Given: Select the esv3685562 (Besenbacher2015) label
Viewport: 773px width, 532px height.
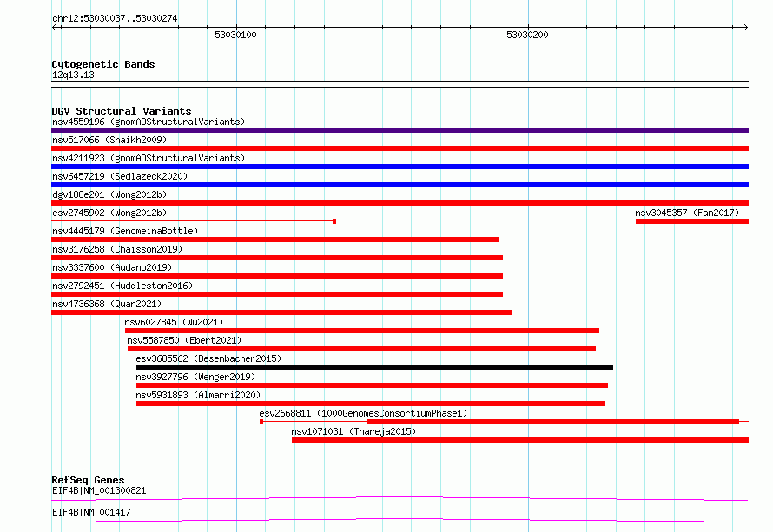Looking at the screenshot, I should click(x=208, y=358).
